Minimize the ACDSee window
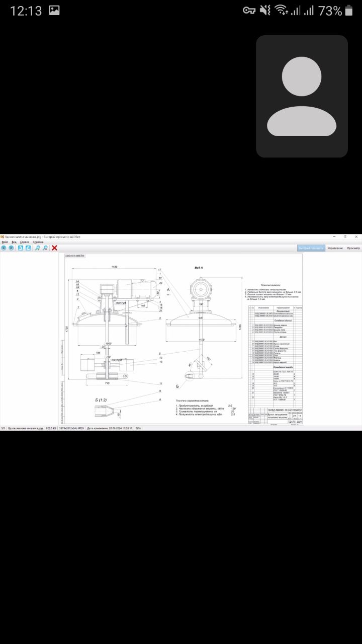 (x=334, y=236)
